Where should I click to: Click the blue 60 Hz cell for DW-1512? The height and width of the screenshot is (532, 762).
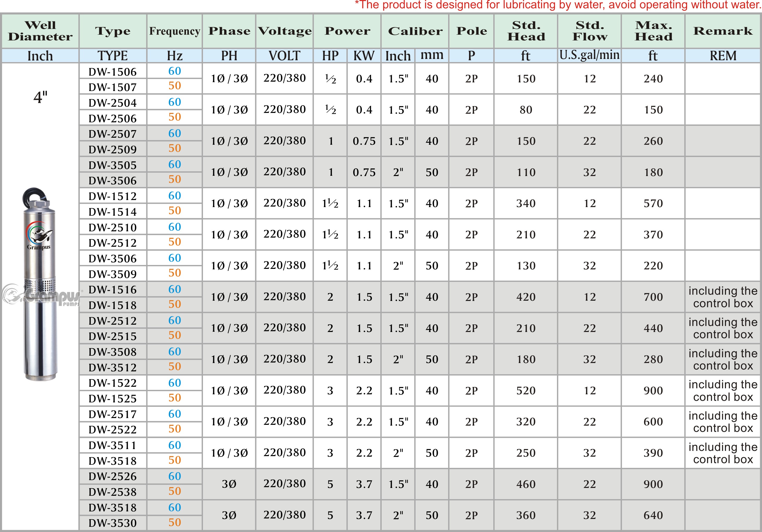click(x=175, y=195)
